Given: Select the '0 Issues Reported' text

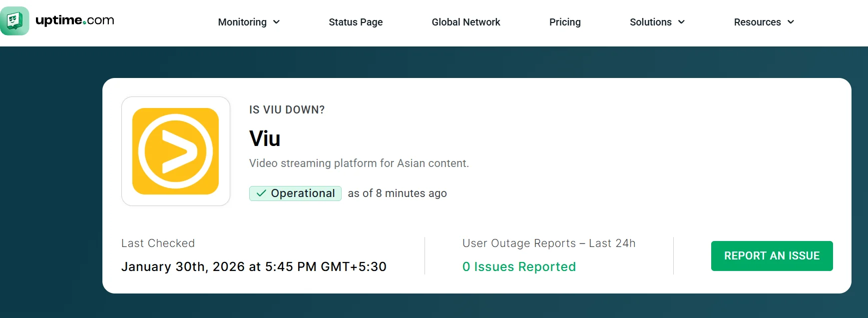Looking at the screenshot, I should tap(519, 266).
